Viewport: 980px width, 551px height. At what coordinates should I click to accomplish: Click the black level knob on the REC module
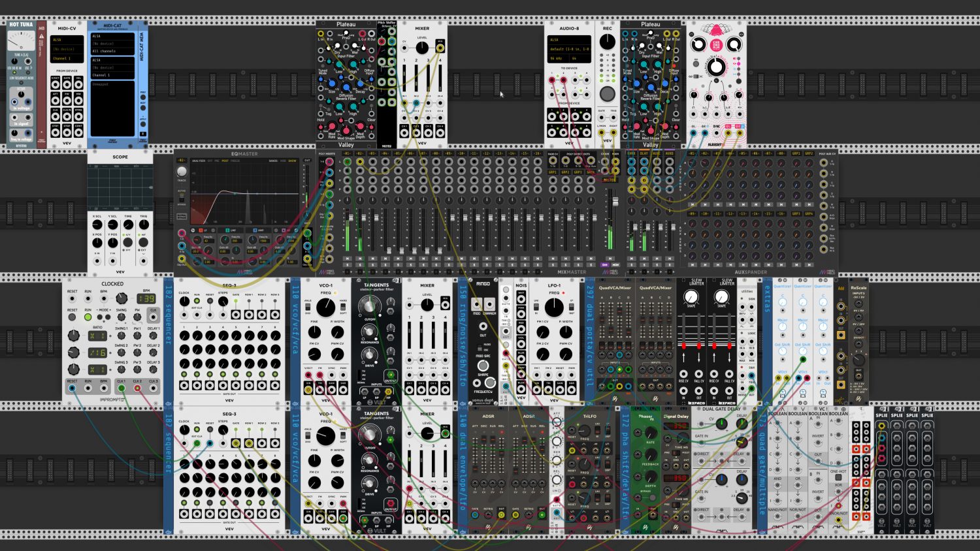click(608, 42)
